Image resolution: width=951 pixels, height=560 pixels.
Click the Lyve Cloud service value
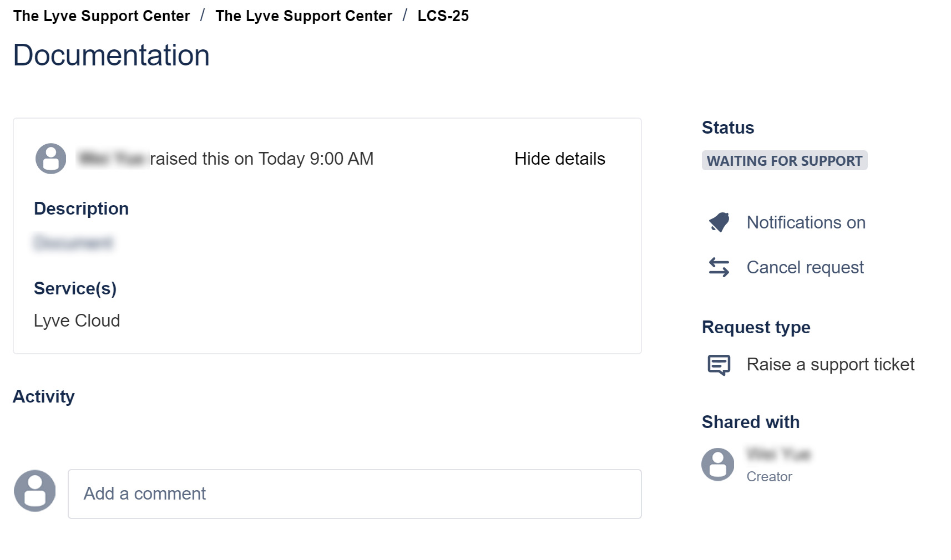tap(77, 320)
